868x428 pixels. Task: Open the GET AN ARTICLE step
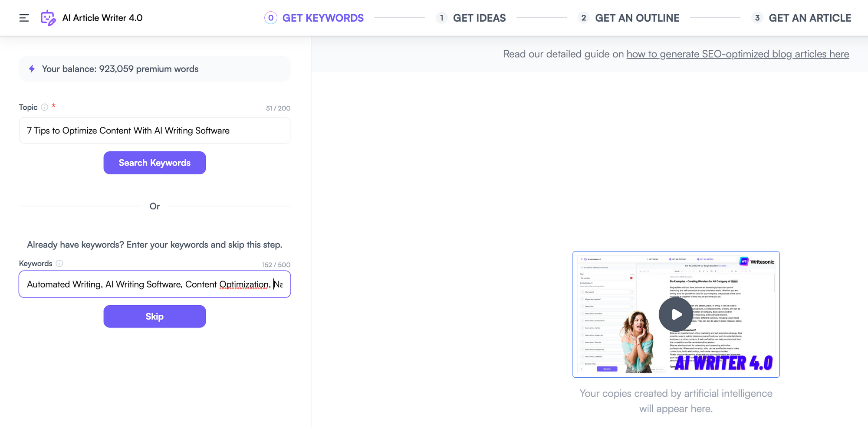(x=810, y=18)
